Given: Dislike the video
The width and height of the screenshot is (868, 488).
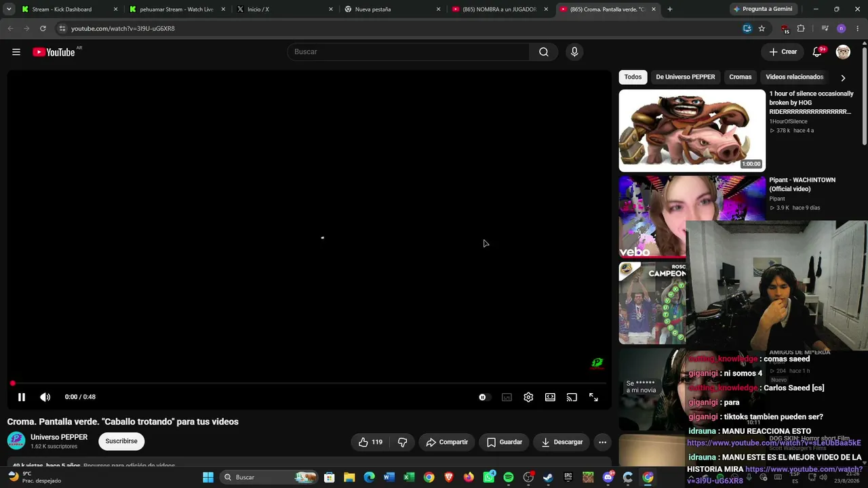Looking at the screenshot, I should (402, 442).
